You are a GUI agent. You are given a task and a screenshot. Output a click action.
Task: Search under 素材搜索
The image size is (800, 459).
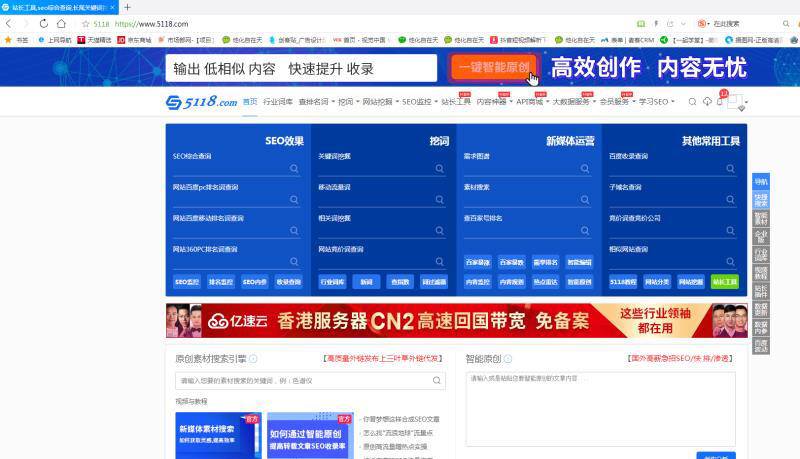coord(585,200)
